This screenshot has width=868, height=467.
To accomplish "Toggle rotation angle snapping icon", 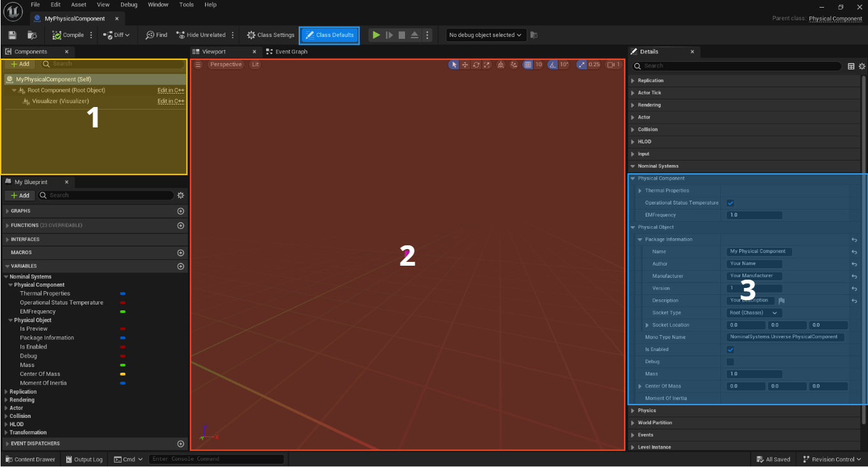I will pyautogui.click(x=552, y=64).
